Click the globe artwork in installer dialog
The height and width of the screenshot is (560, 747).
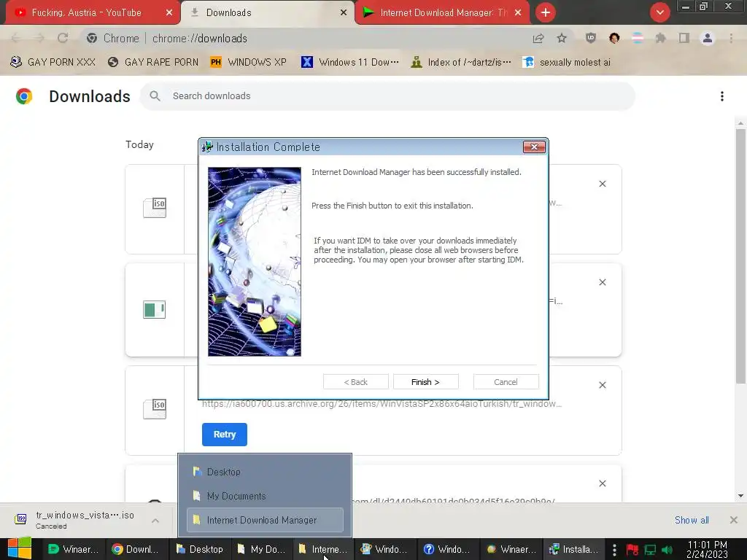pos(255,262)
